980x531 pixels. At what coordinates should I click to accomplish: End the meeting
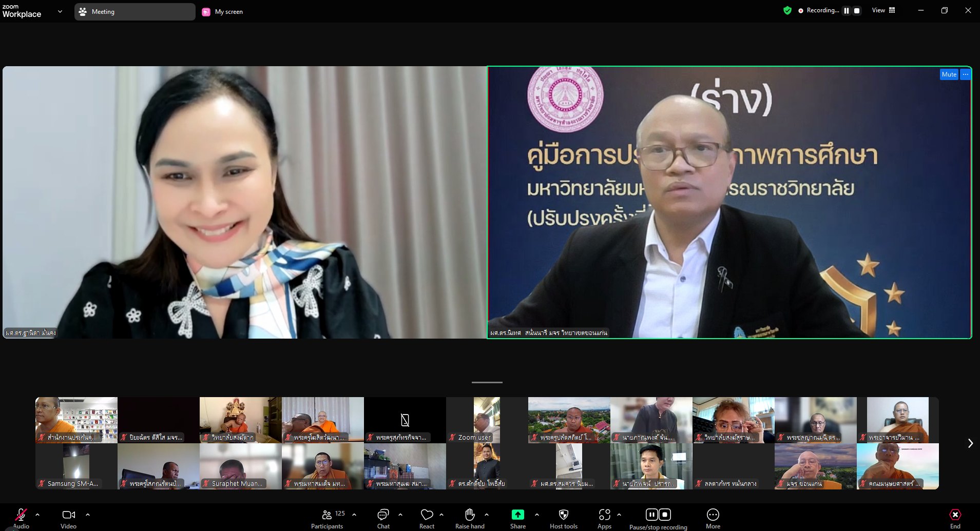tap(955, 515)
